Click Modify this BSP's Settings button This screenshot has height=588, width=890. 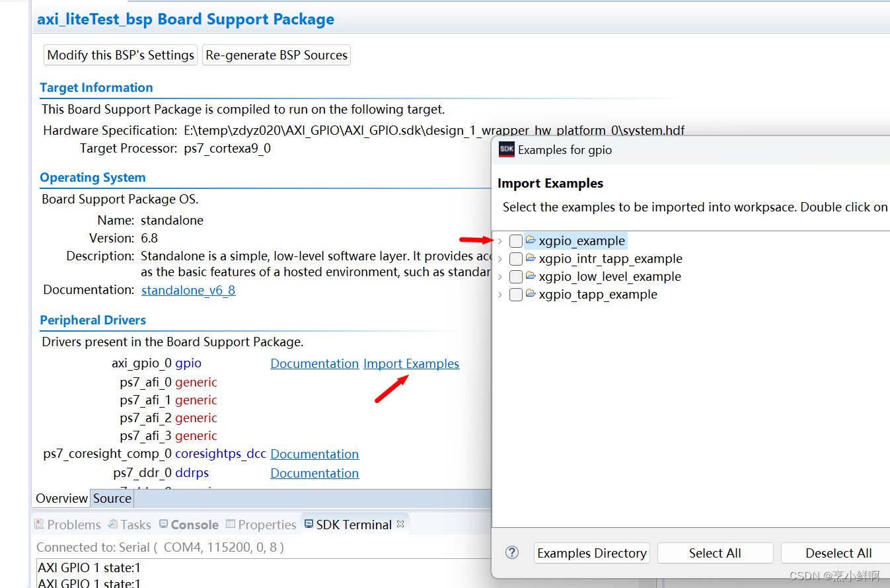[121, 55]
